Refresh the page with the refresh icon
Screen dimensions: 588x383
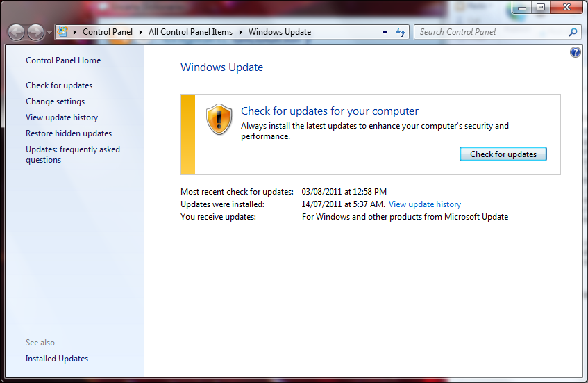tap(401, 32)
